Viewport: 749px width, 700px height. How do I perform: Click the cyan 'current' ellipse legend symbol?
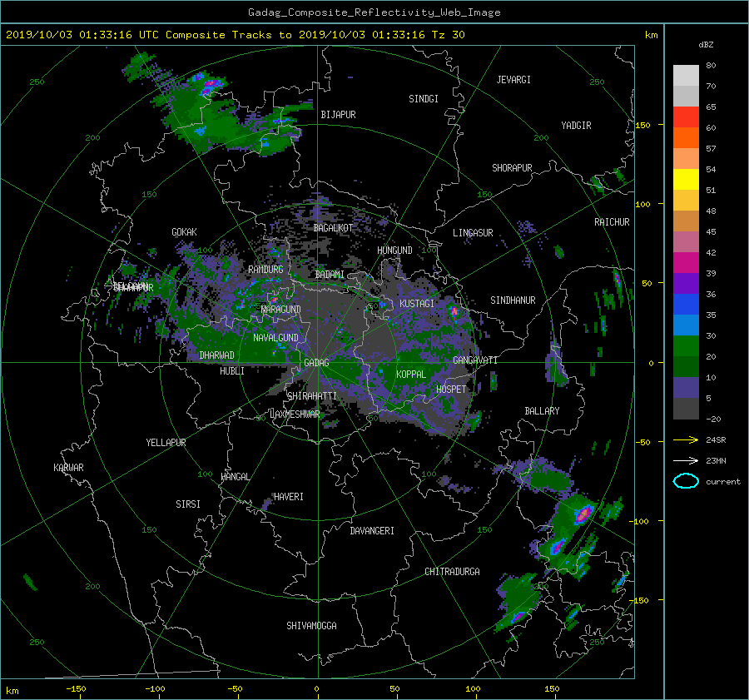[686, 481]
